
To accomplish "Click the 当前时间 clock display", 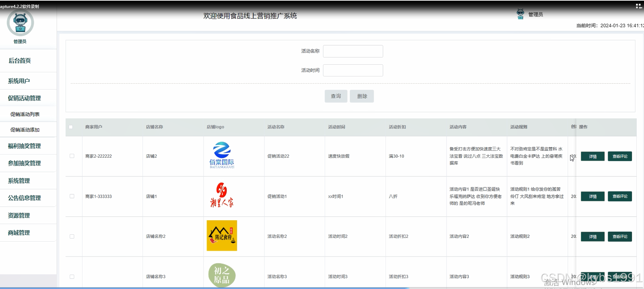I will tap(610, 26).
